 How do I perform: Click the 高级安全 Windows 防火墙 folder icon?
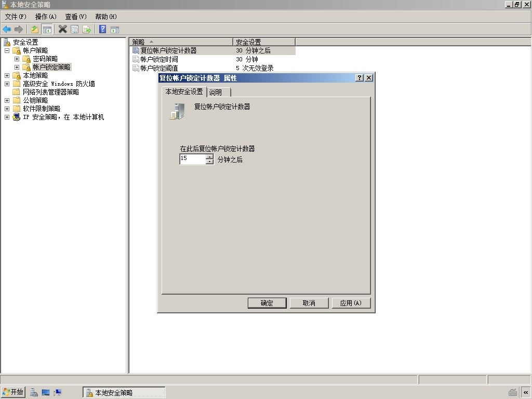coord(17,84)
